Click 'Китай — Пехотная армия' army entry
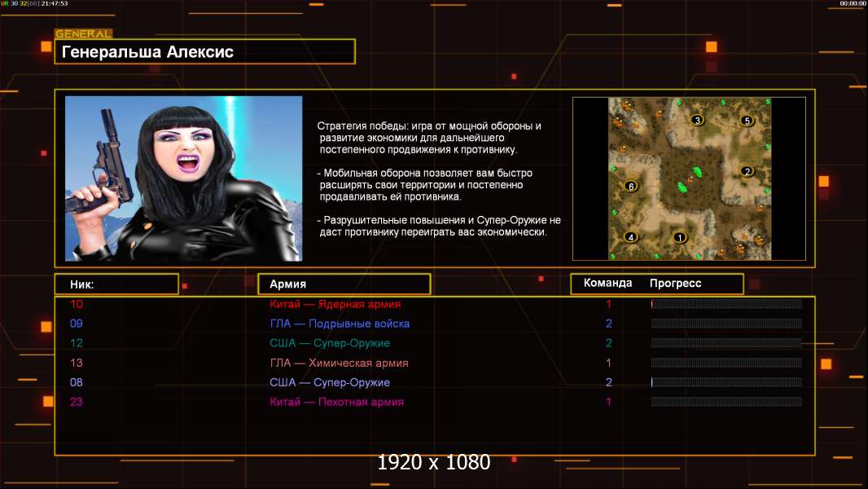The width and height of the screenshot is (868, 489). (x=336, y=402)
